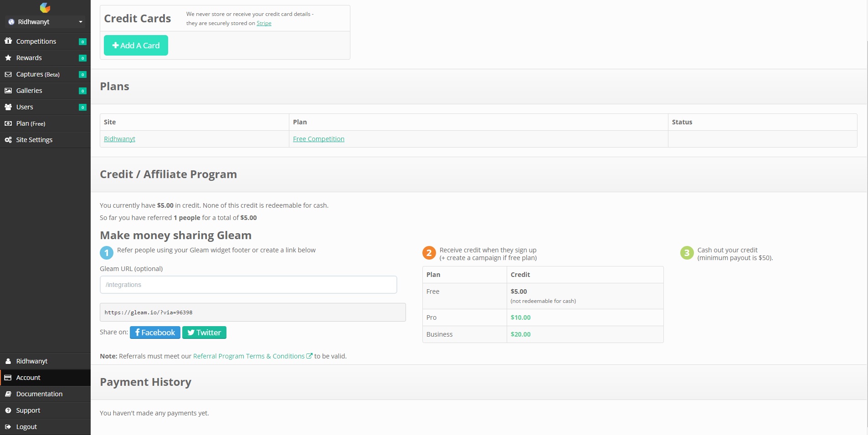Open Competitions in the sidebar
This screenshot has height=435, width=868.
(45, 41)
